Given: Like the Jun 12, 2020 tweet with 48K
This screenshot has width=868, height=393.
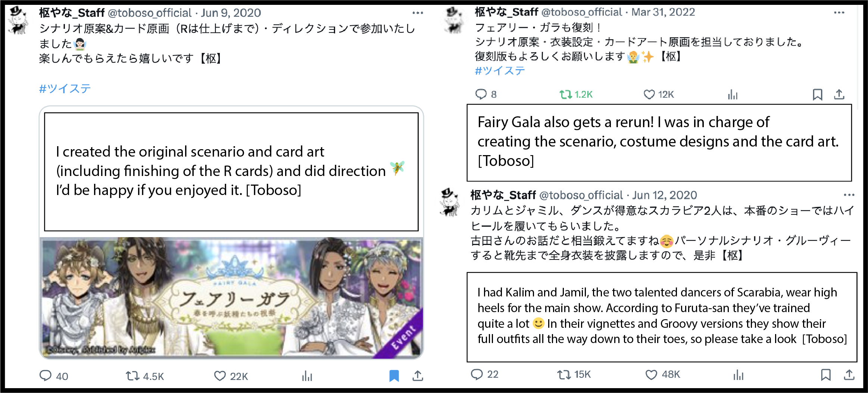Looking at the screenshot, I should (651, 375).
